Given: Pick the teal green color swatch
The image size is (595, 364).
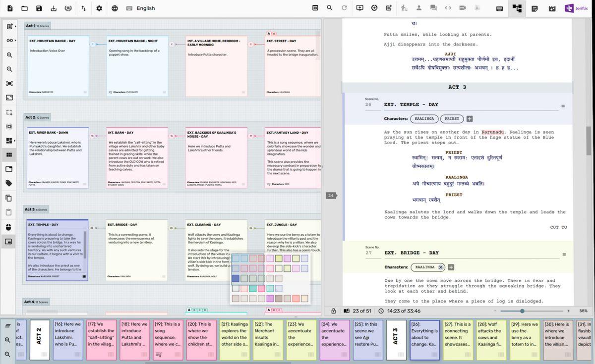Looking at the screenshot, I should [253, 288].
